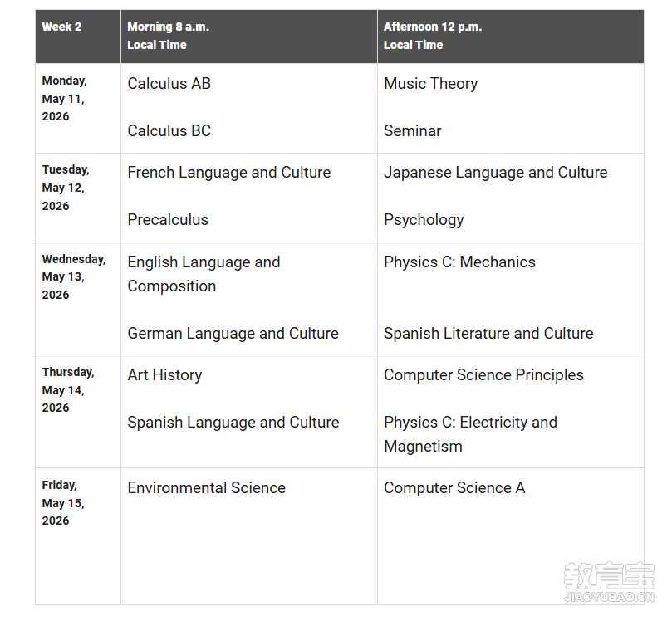Click the Calculus AB exam entry
The image size is (672, 621).
[169, 84]
